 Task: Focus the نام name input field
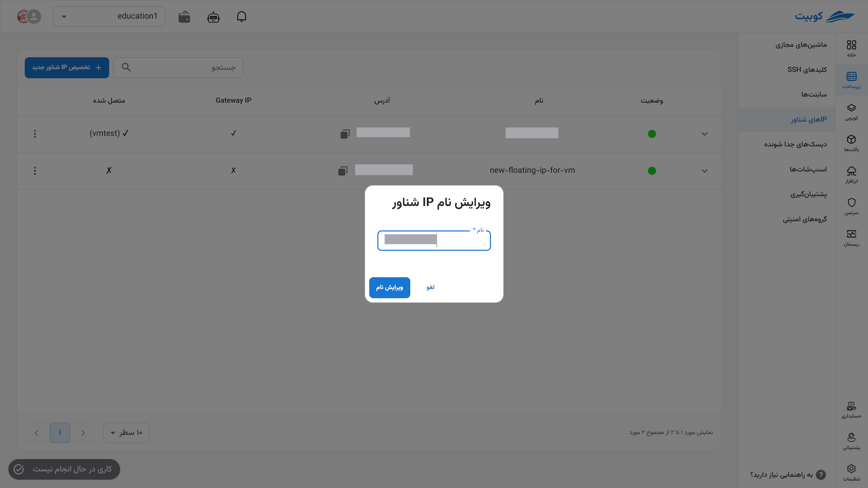[x=434, y=241]
